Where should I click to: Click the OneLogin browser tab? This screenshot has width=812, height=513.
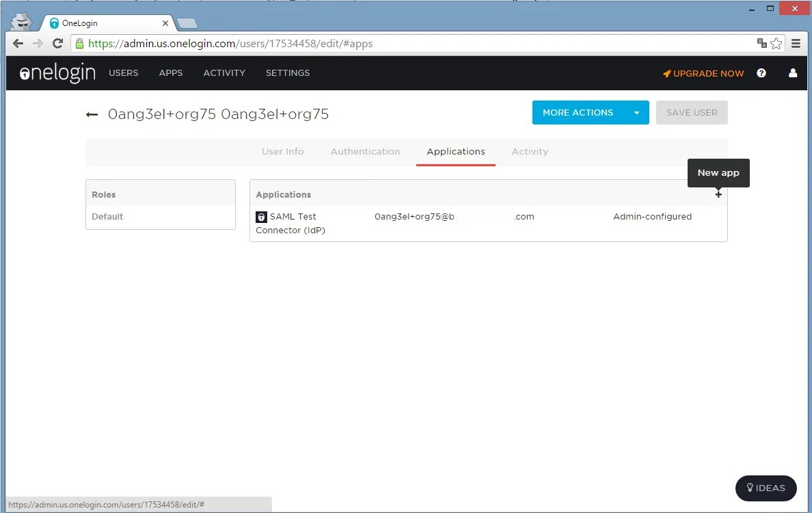[x=108, y=23]
